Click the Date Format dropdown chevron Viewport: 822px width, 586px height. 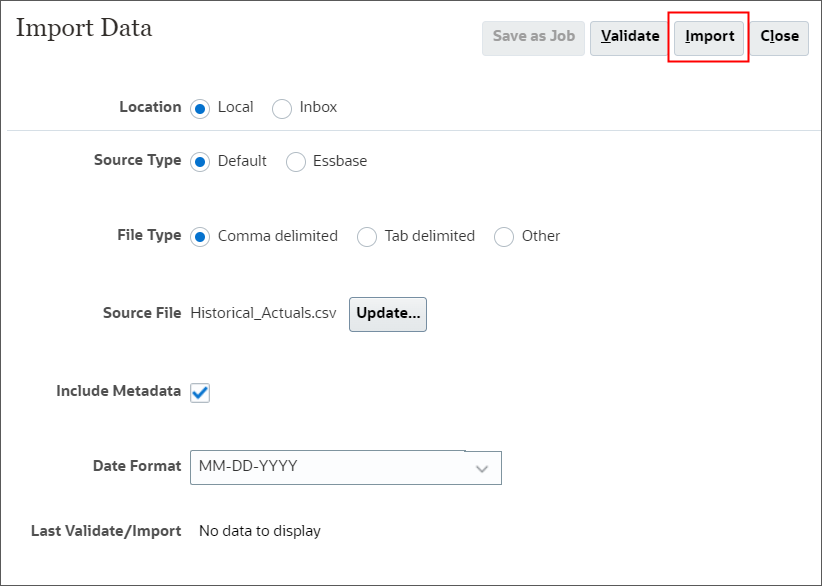483,467
